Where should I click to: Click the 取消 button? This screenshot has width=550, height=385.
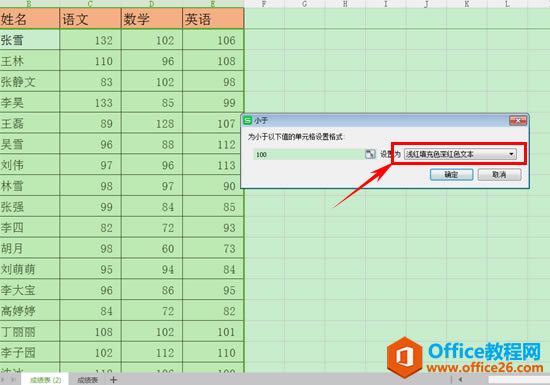(x=499, y=174)
